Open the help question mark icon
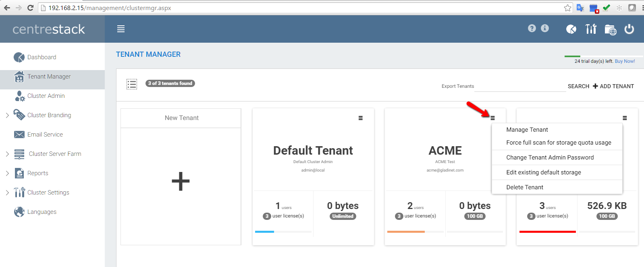644x267 pixels. point(532,28)
